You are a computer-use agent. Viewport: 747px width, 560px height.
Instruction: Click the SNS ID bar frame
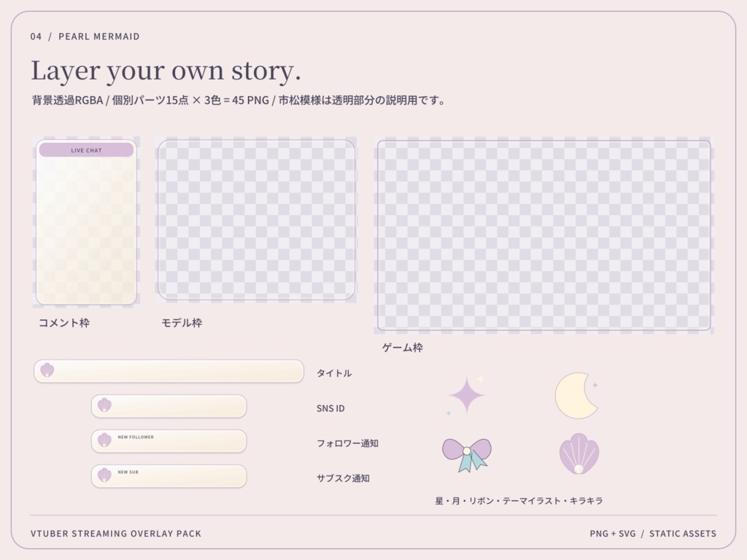169,406
